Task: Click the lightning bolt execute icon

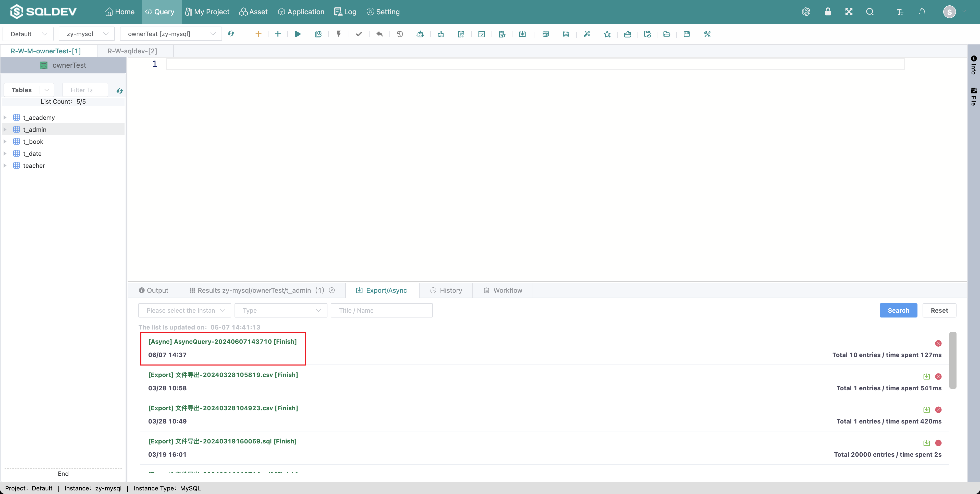Action: [338, 34]
